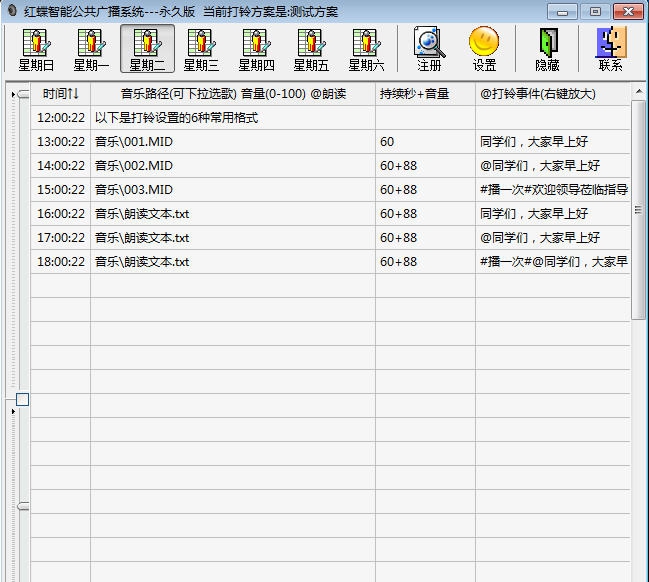Click the lower slider handle on left panel
The height and width of the screenshot is (582, 649).
point(23,506)
